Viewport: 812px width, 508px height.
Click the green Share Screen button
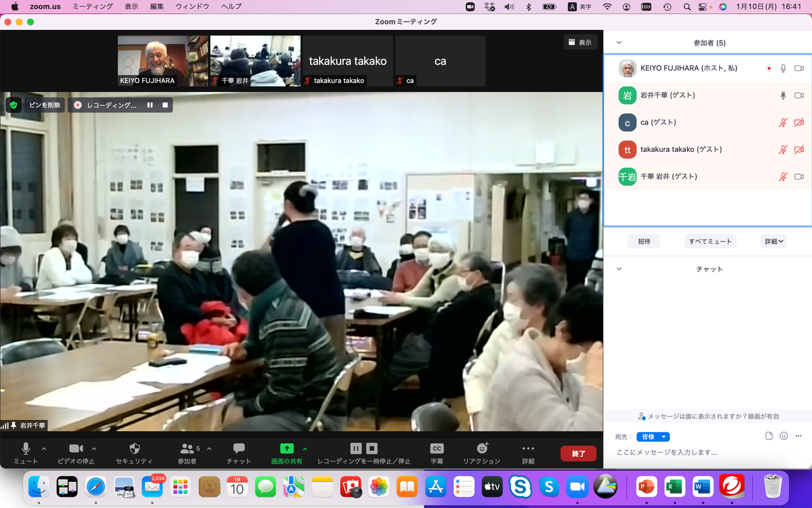click(x=287, y=448)
